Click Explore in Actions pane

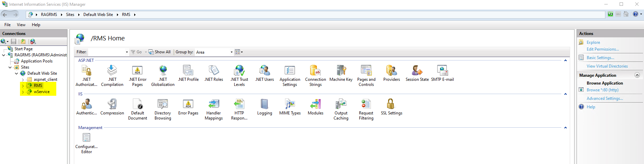pos(593,42)
